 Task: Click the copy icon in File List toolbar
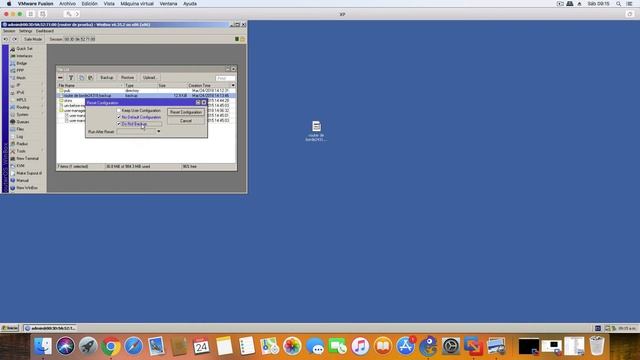[82, 78]
